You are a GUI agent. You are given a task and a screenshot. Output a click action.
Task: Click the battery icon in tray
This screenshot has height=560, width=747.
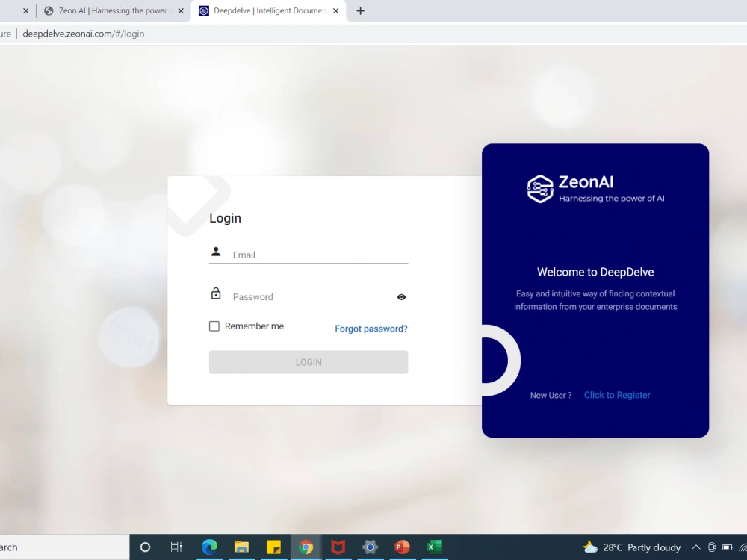pos(727,547)
